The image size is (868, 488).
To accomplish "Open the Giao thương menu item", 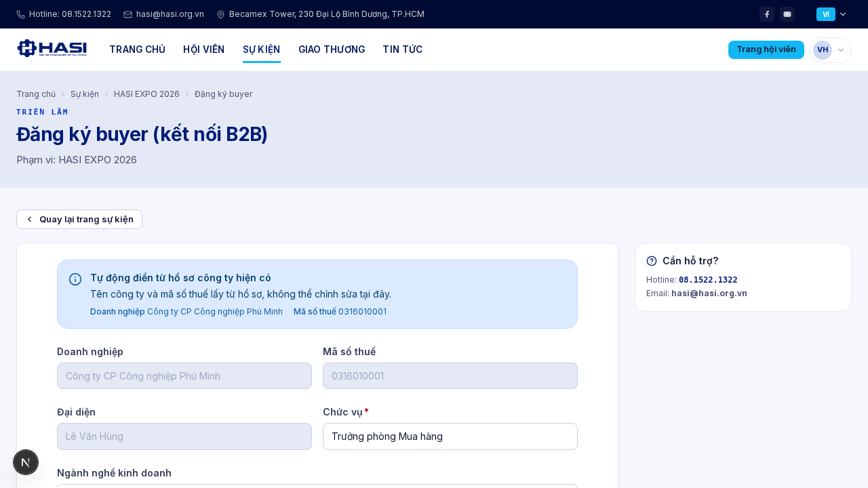I will coord(332,49).
